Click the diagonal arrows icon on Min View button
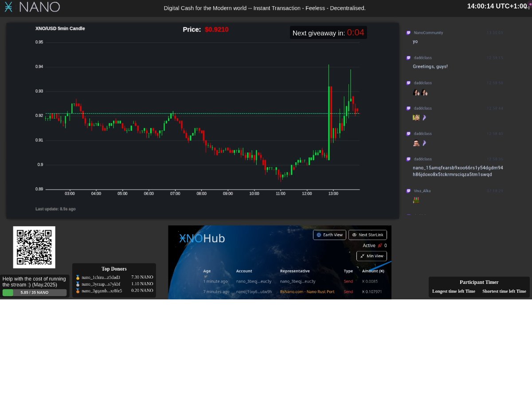This screenshot has width=532, height=407. coord(362,256)
